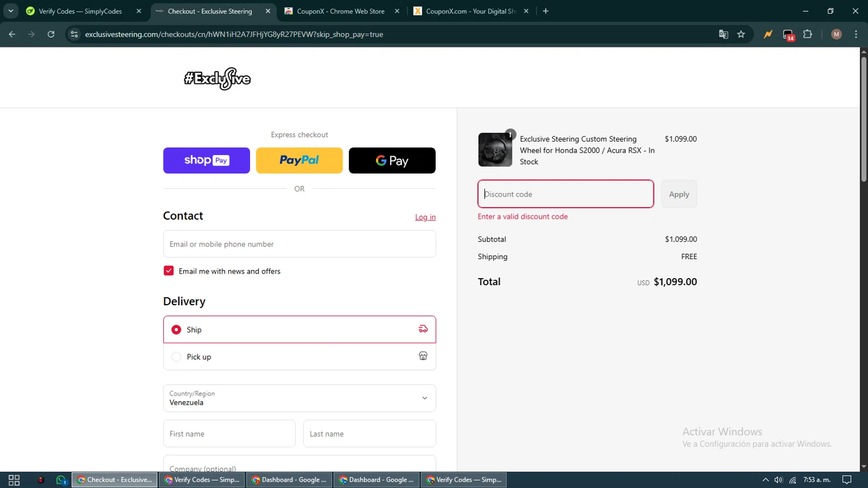Image resolution: width=868 pixels, height=488 pixels.
Task: Pay with Shop Pay button
Action: point(207,160)
